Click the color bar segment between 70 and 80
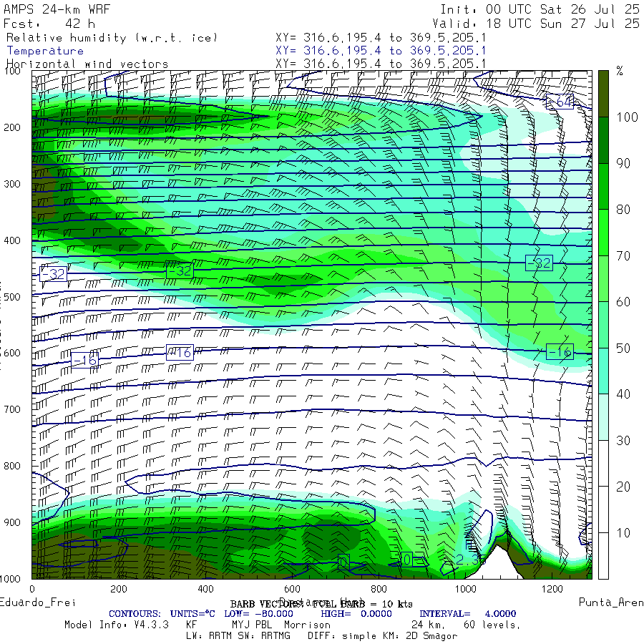This screenshot has width=644, height=644. [603, 233]
